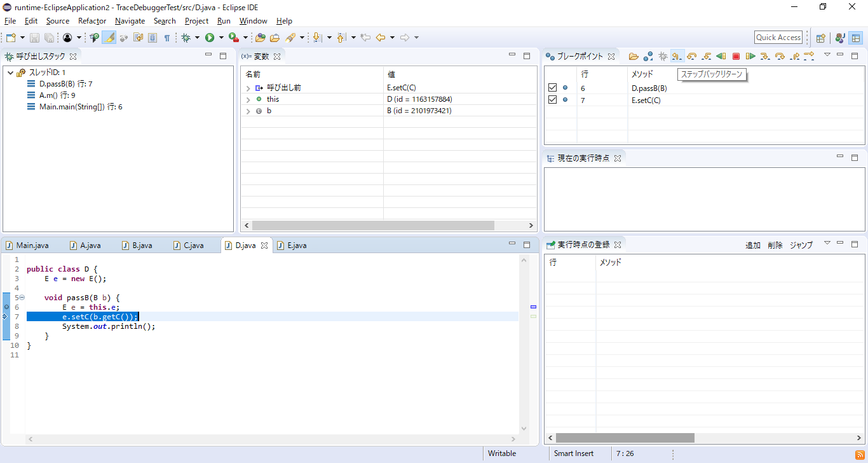Expand the 呼び出し前 variable row
Viewport: 868px width, 463px height.
pyautogui.click(x=248, y=88)
